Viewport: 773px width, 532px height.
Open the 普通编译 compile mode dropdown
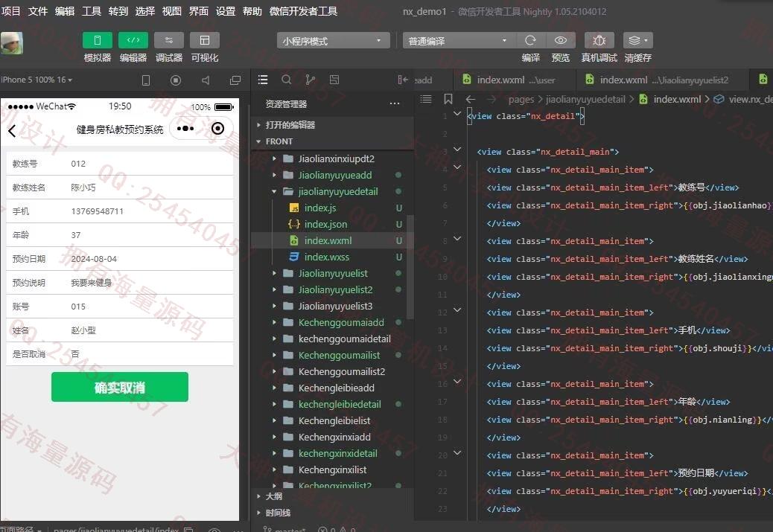(459, 41)
